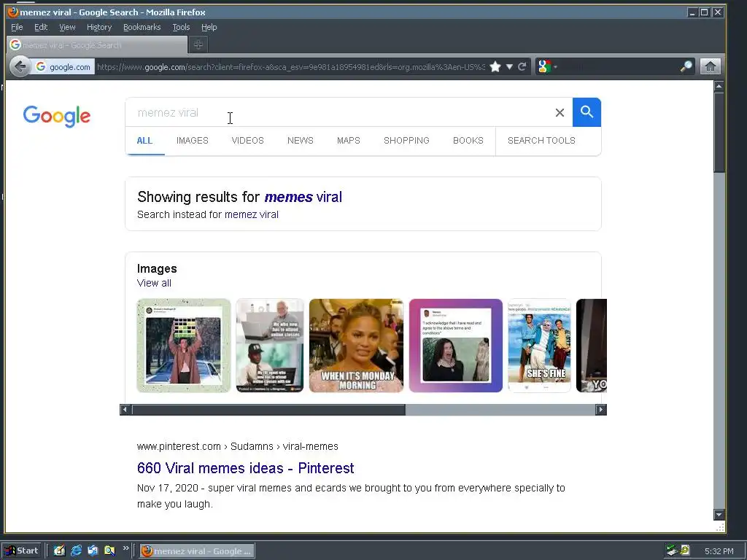Click the 'memes viral' corrected query link
Image resolution: width=747 pixels, height=560 pixels.
[303, 197]
